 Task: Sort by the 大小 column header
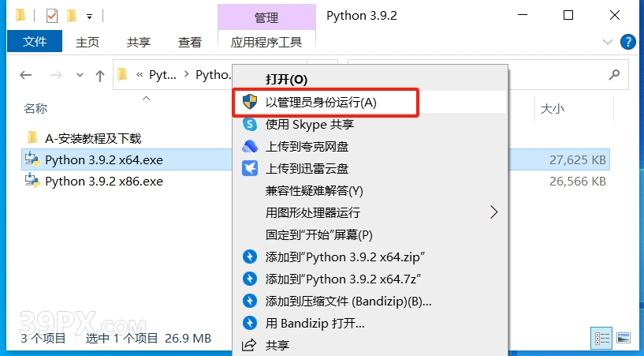coord(553,109)
